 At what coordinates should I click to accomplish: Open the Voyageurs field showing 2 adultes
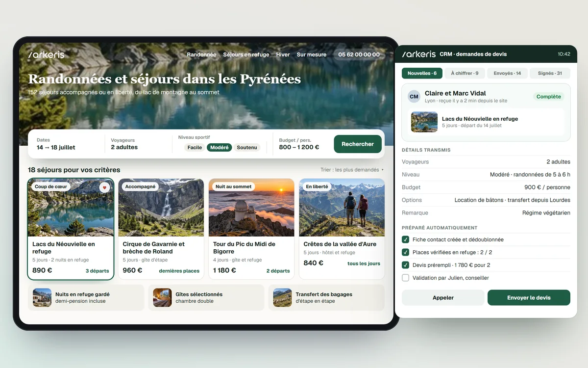click(139, 144)
